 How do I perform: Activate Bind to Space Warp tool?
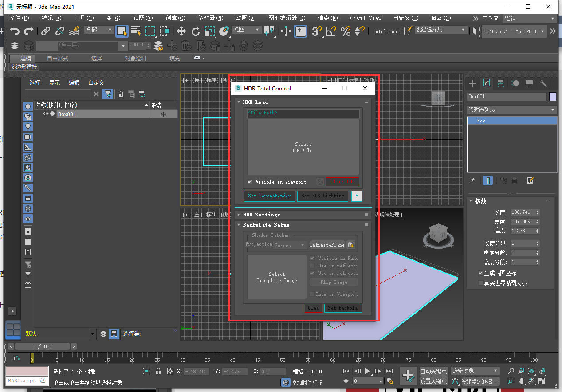pos(74,31)
